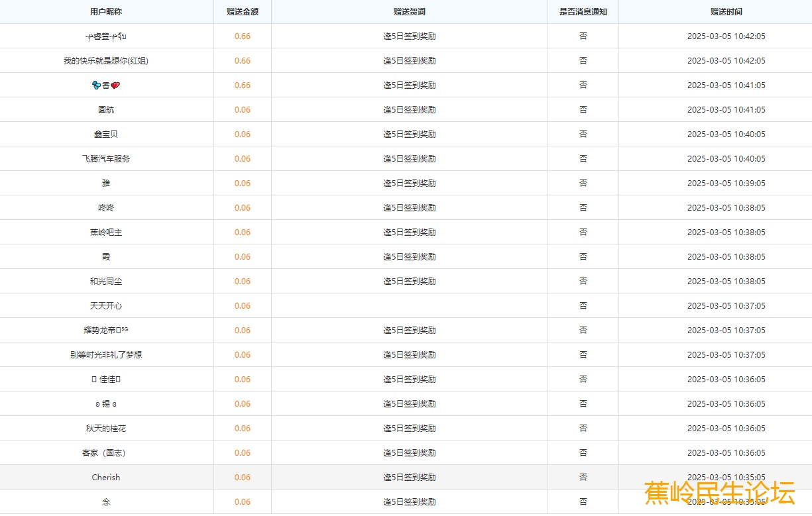Click the 赠送金额 column header

coord(242,12)
